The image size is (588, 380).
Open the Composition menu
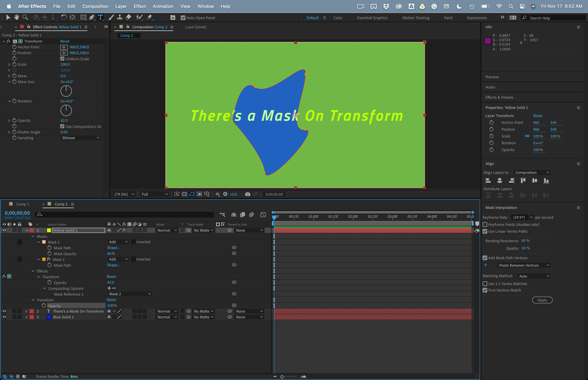point(95,6)
